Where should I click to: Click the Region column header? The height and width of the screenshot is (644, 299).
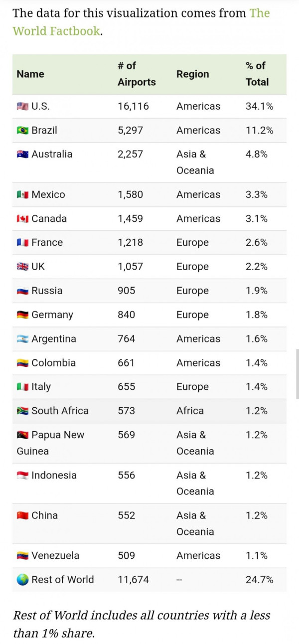[193, 74]
